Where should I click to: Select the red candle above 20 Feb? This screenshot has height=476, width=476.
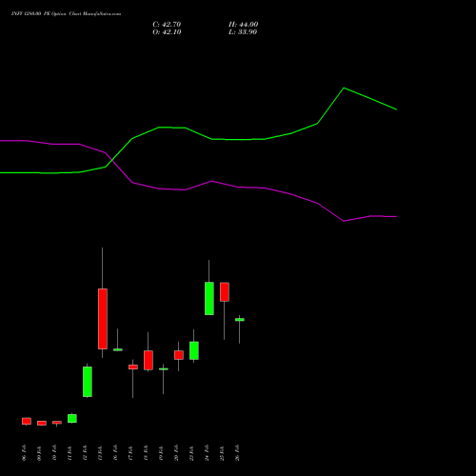click(179, 355)
